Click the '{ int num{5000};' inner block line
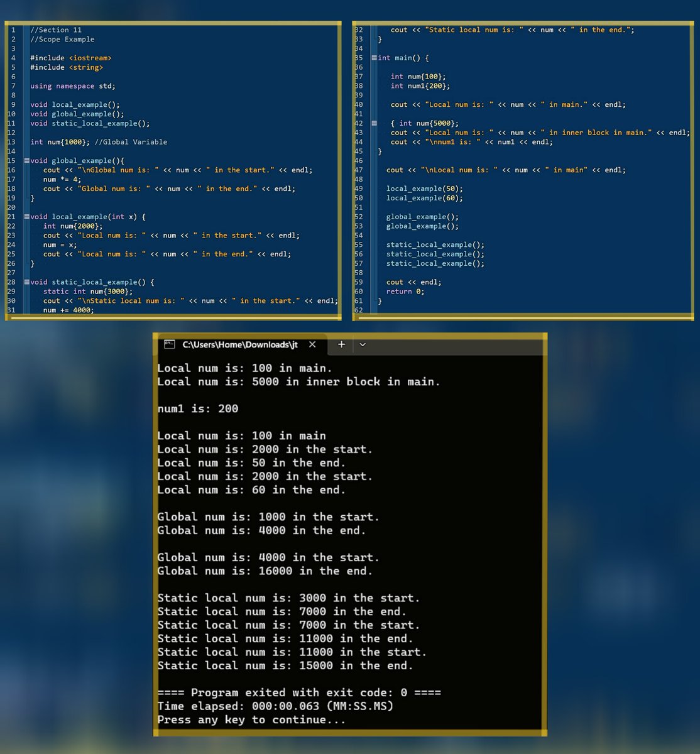 pos(425,123)
